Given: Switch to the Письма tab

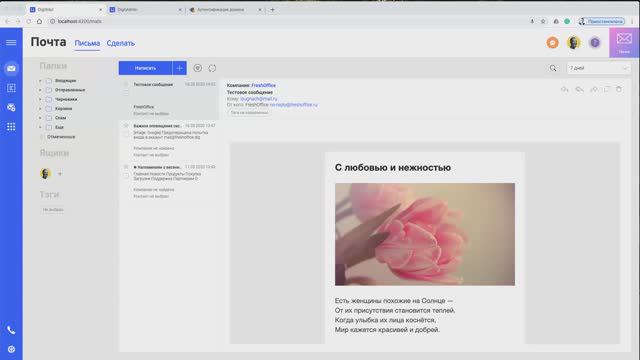Looking at the screenshot, I should tap(87, 43).
